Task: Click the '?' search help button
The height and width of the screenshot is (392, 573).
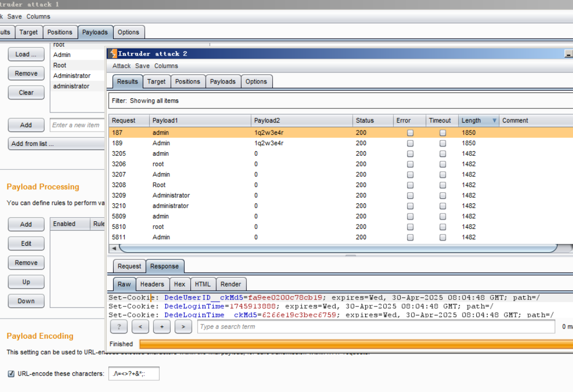Action: (119, 326)
